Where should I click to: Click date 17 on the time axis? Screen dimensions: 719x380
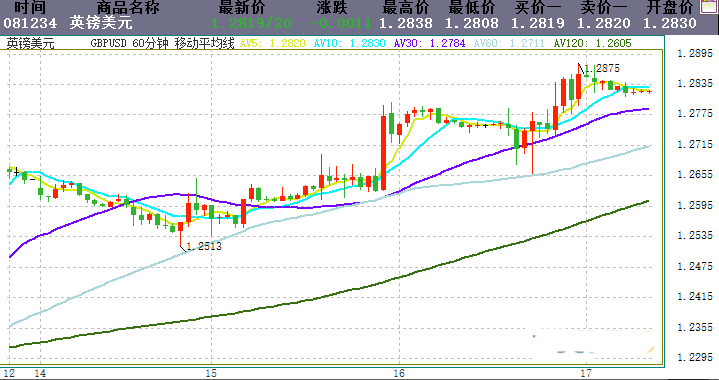pos(586,373)
